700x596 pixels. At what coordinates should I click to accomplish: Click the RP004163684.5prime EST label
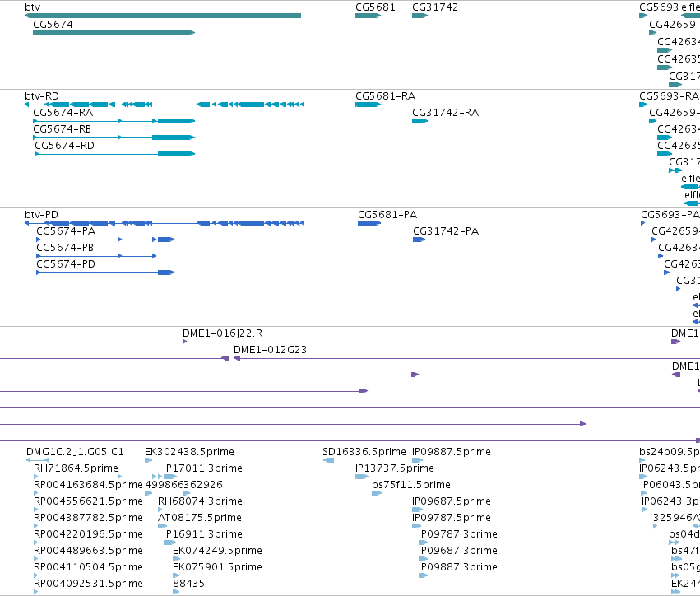pos(88,485)
